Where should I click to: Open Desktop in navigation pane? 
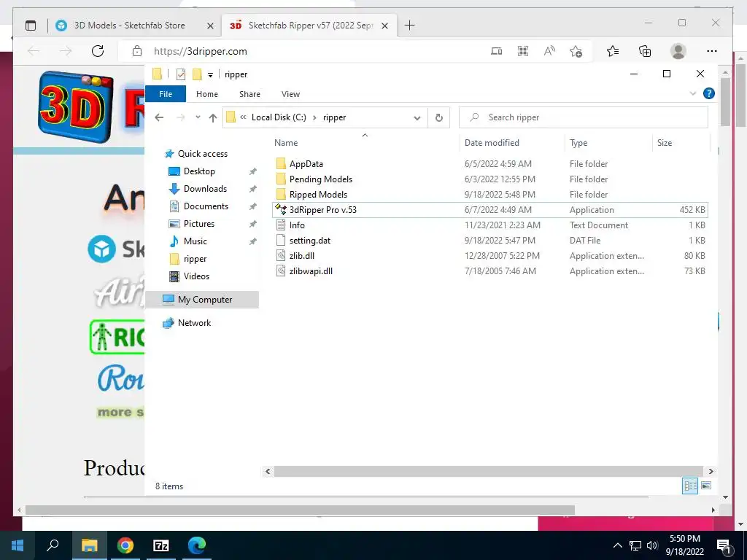(199, 171)
